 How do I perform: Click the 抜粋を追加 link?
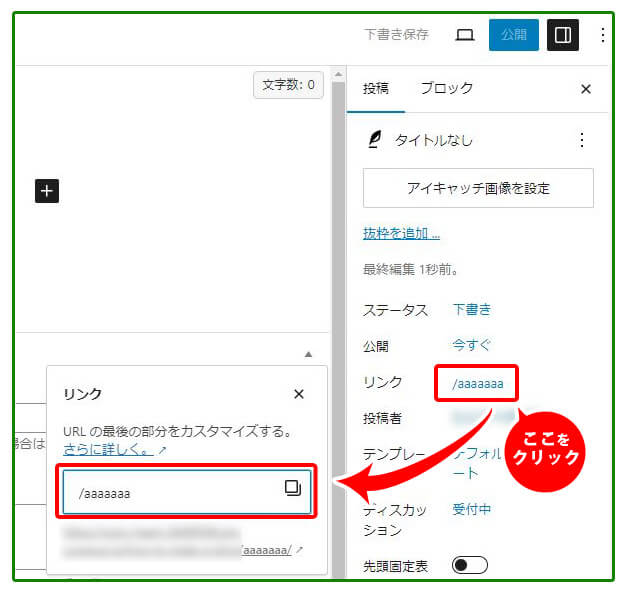[401, 234]
